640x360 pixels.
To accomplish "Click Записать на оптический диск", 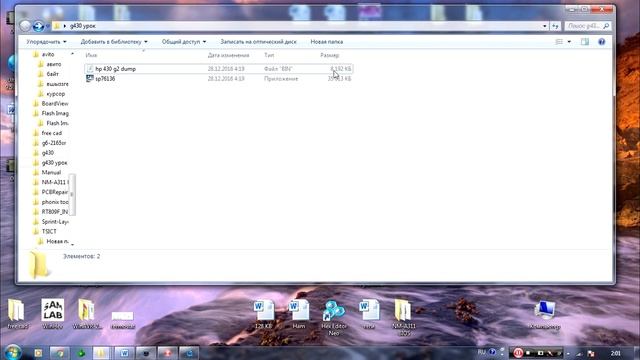I will [258, 42].
